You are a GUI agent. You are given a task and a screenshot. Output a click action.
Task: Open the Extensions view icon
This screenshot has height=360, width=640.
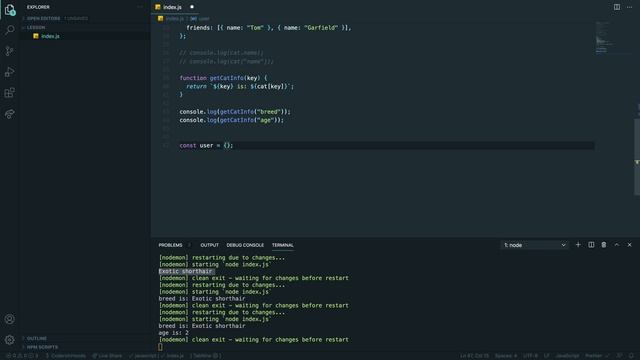pos(10,93)
